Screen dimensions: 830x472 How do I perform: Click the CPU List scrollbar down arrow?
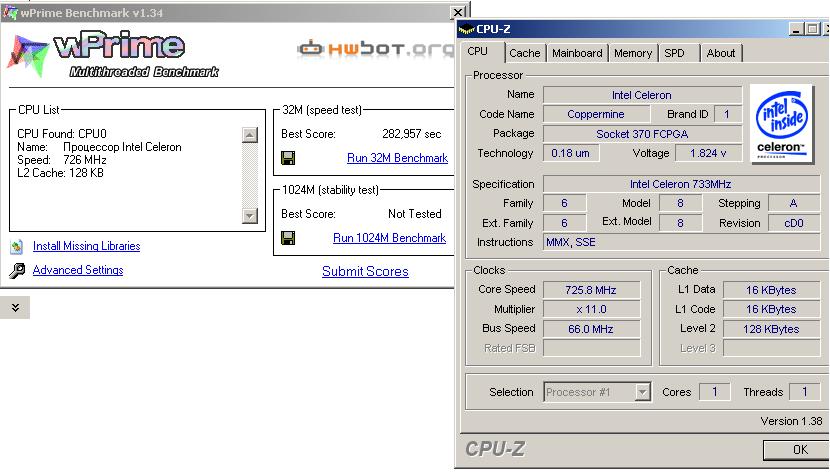point(250,215)
